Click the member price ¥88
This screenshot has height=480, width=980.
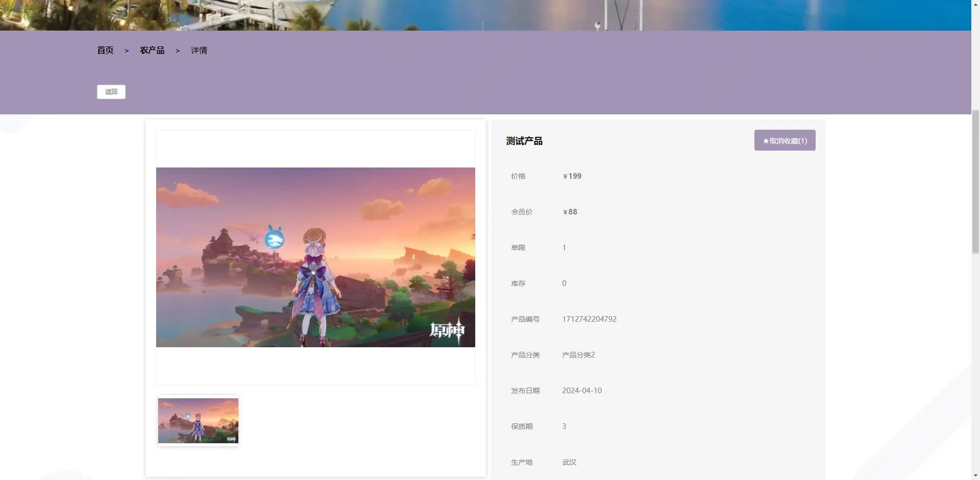570,212
